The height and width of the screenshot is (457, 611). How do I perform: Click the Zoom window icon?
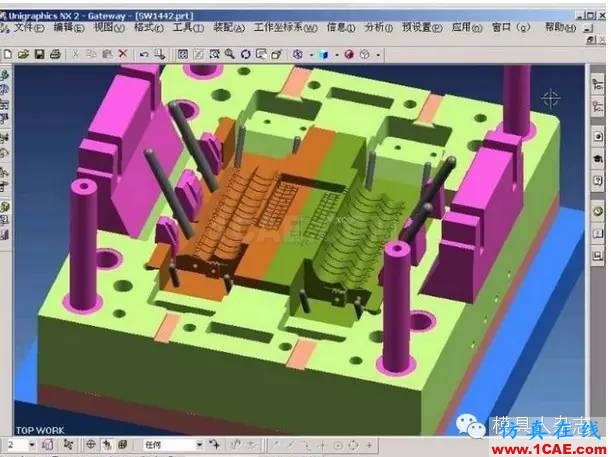click(x=214, y=54)
